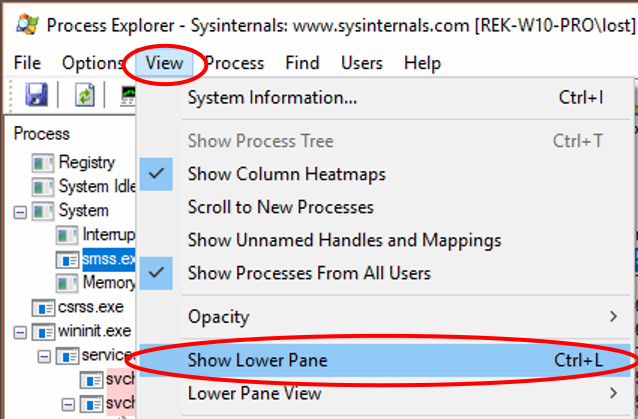
Task: Collapse the System process tree node
Action: (x=19, y=211)
